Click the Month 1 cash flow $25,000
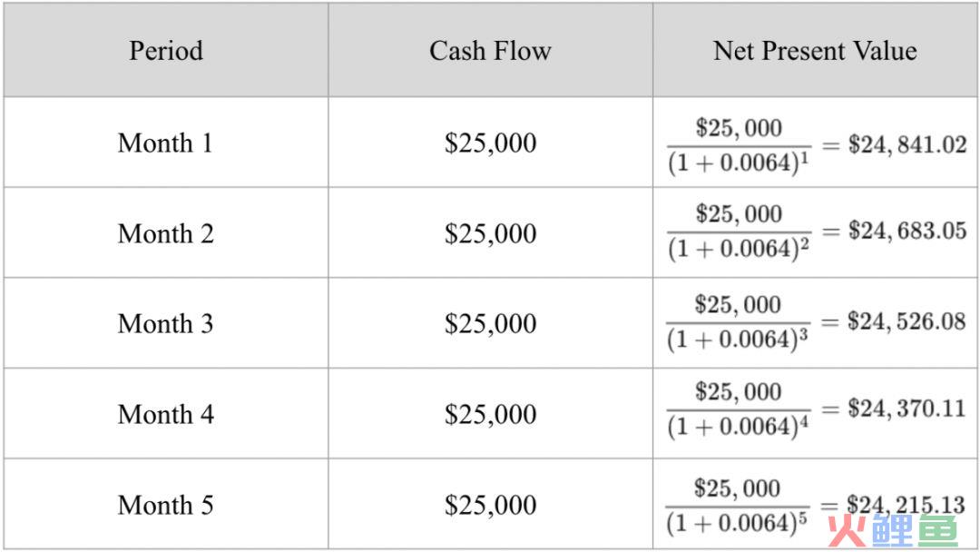This screenshot has height=552, width=980. coord(491,143)
